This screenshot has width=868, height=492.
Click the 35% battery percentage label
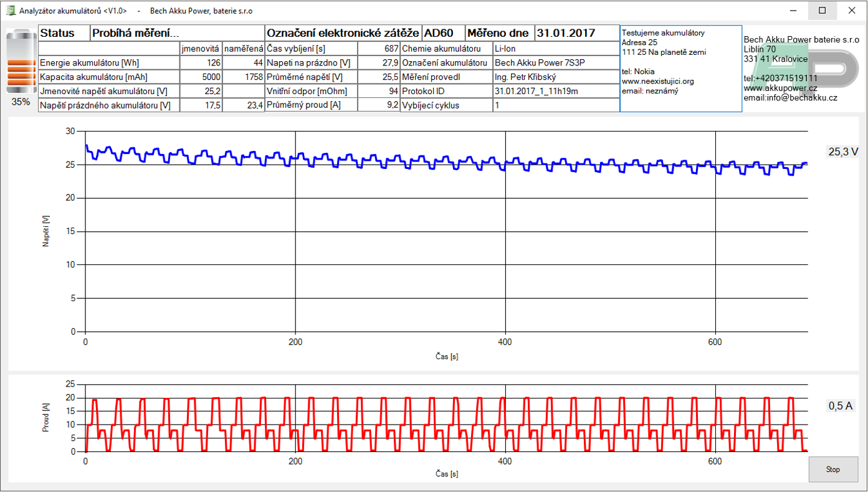21,102
